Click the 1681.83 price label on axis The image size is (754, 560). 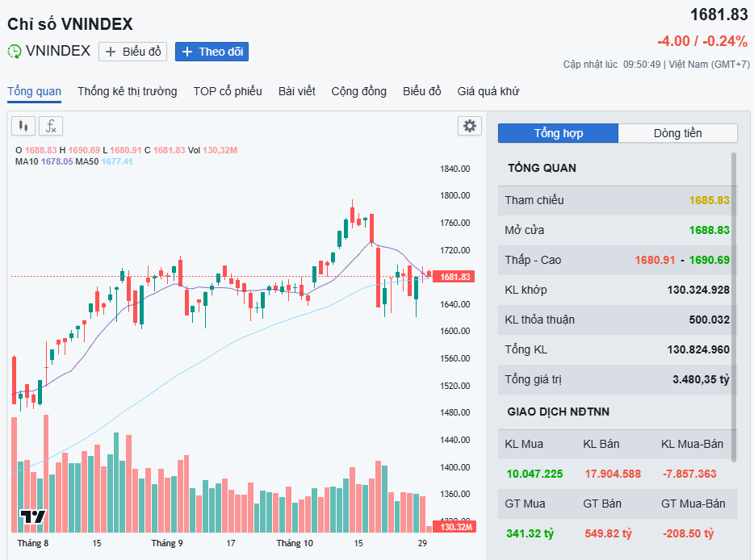(455, 277)
